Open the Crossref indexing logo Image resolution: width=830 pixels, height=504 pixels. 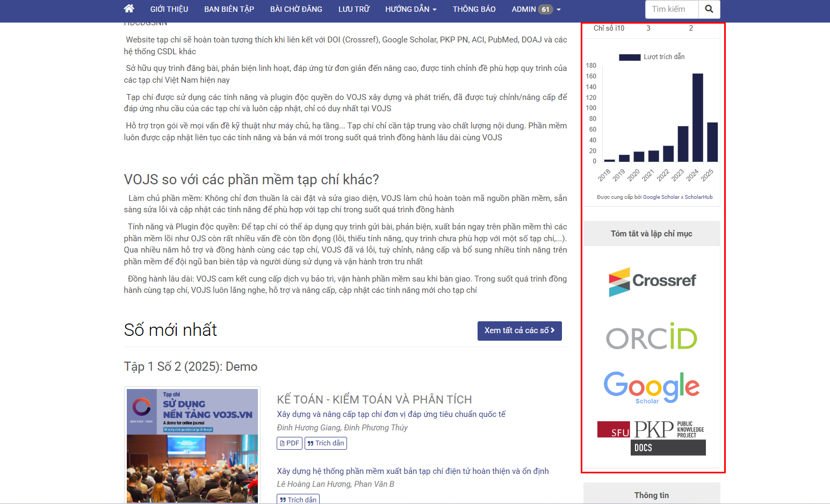click(x=652, y=280)
